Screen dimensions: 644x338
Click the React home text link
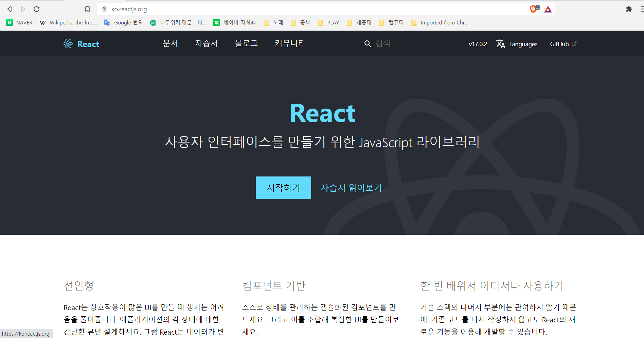(88, 44)
